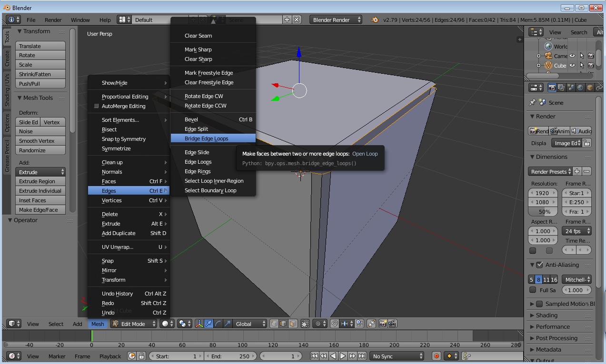The height and width of the screenshot is (364, 606).
Task: Open Render Presets dropdown
Action: point(551,171)
